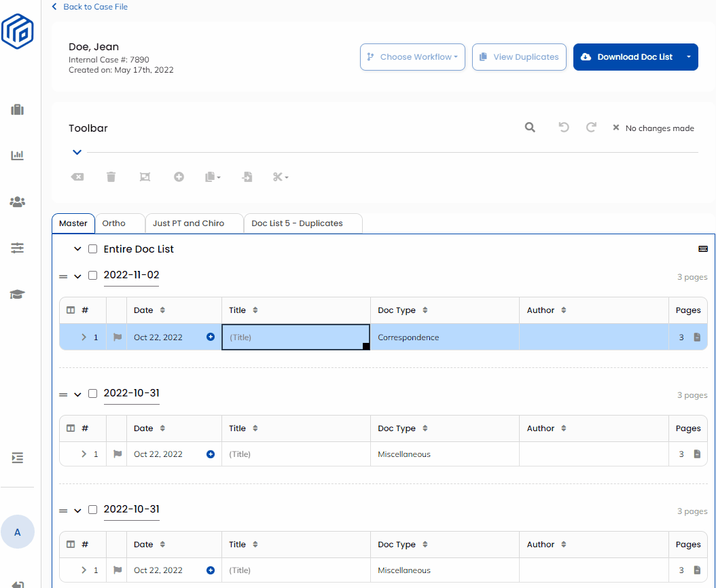Select the checkbox for first 2022-10-31 group
The width and height of the screenshot is (716, 588).
click(93, 394)
